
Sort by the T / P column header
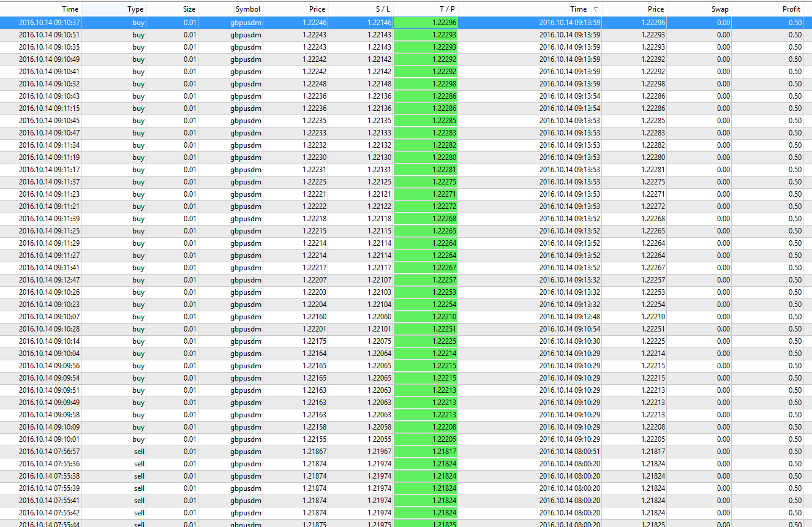tap(426, 9)
